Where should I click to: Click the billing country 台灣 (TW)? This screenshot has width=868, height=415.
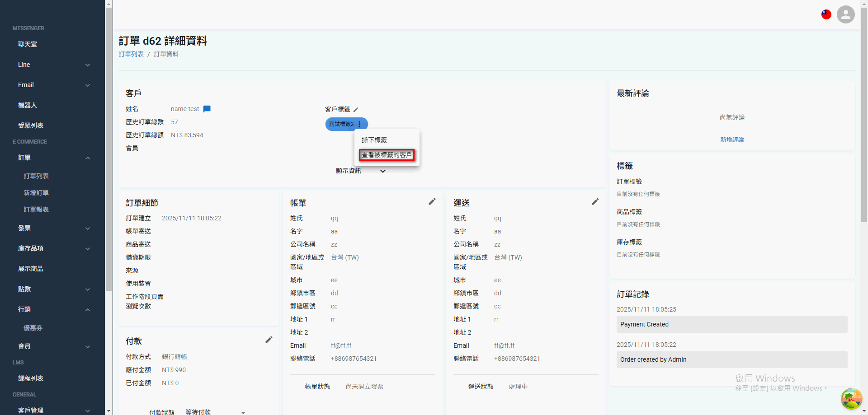(345, 257)
